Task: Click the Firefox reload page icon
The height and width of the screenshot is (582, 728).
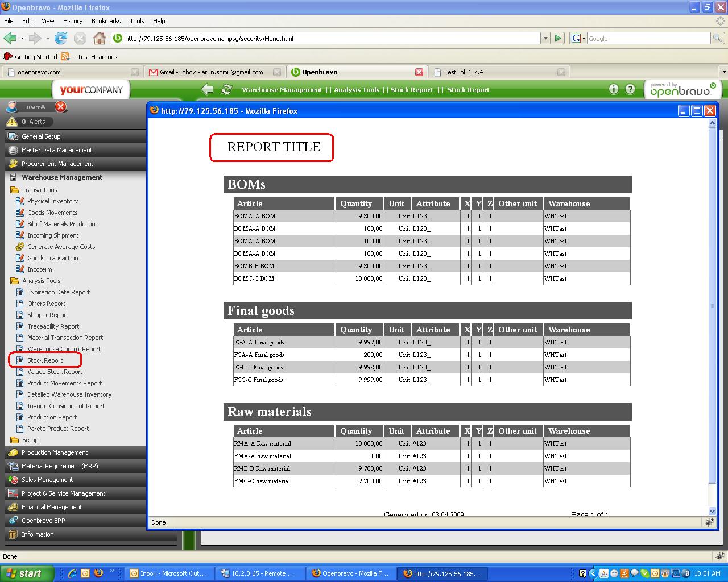Action: pyautogui.click(x=61, y=38)
